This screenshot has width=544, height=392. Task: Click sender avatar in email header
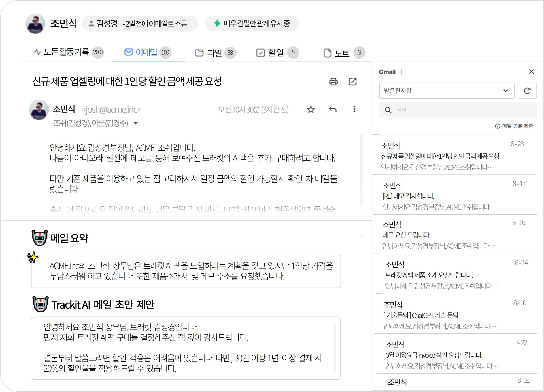point(39,110)
